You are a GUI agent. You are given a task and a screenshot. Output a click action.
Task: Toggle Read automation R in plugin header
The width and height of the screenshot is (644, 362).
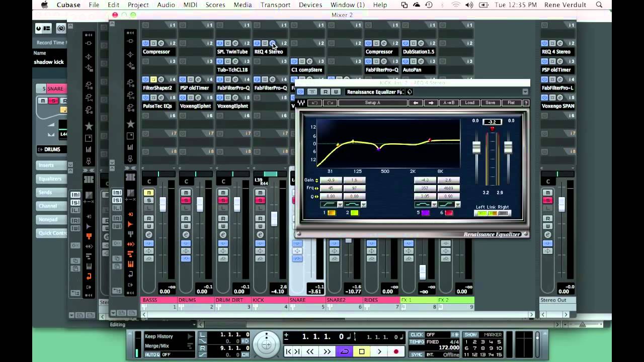coord(326,92)
